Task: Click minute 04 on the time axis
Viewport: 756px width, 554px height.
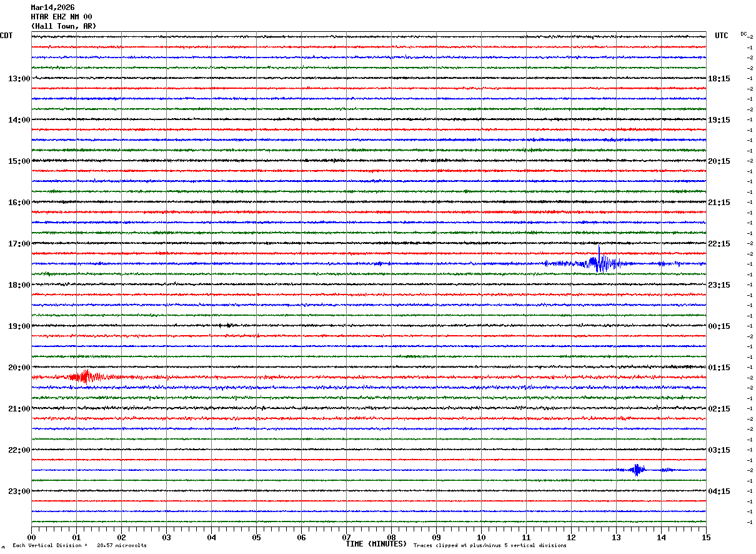Action: tap(211, 537)
